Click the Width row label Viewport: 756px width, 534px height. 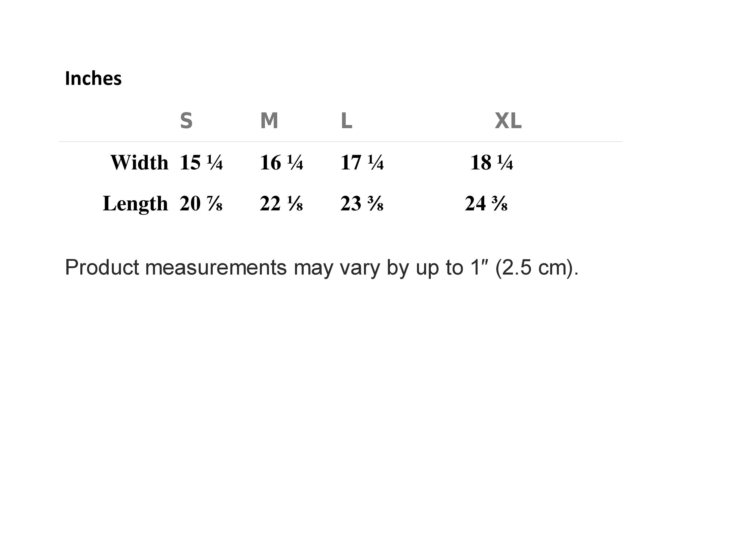click(139, 162)
